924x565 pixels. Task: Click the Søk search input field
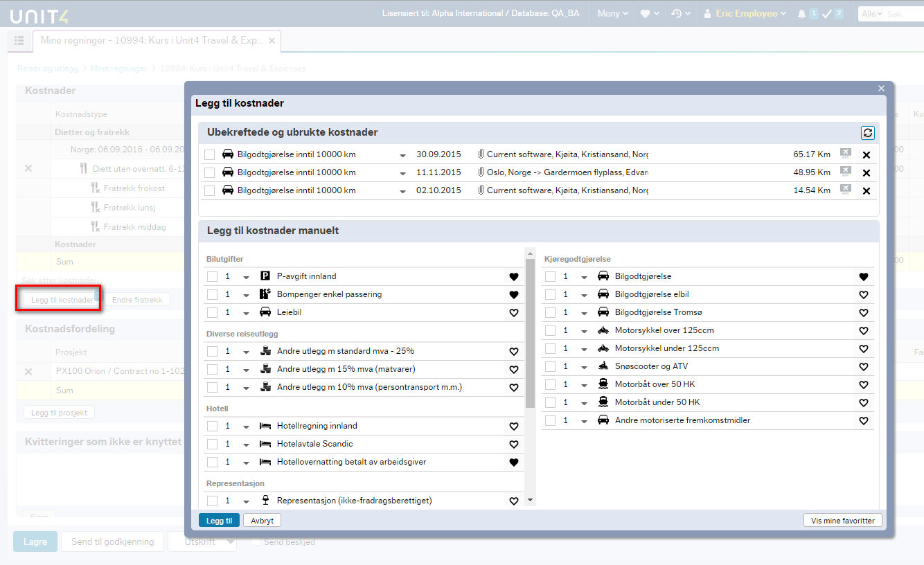[905, 14]
